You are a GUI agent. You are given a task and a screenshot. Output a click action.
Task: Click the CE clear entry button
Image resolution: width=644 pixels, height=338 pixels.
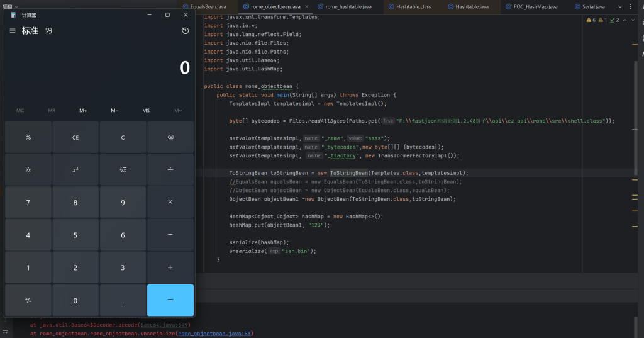75,137
